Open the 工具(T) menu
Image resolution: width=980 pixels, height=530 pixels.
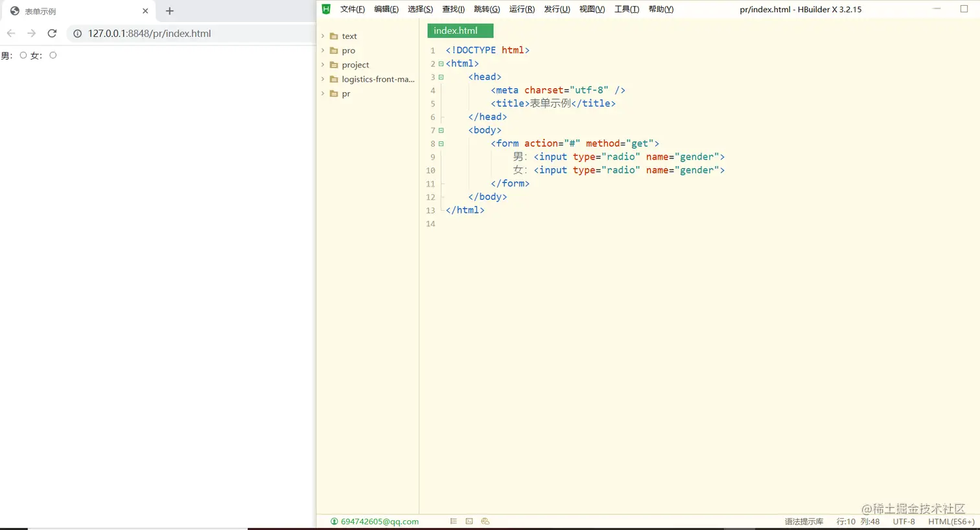point(627,9)
